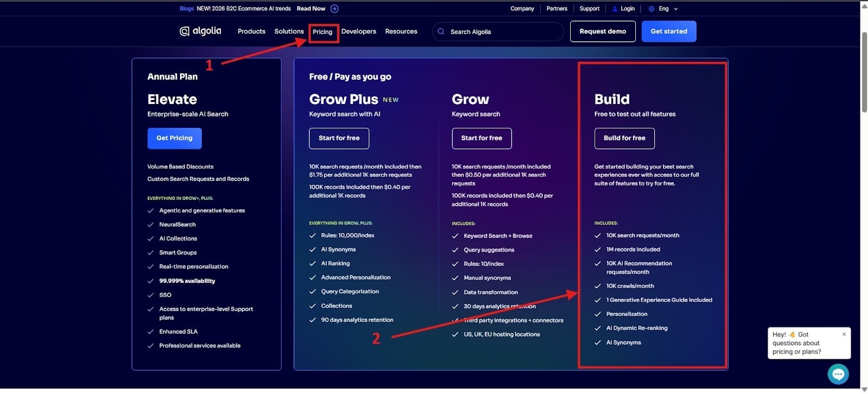Image resolution: width=868 pixels, height=394 pixels.
Task: Click 10K search requests/month feature
Action: pos(643,235)
